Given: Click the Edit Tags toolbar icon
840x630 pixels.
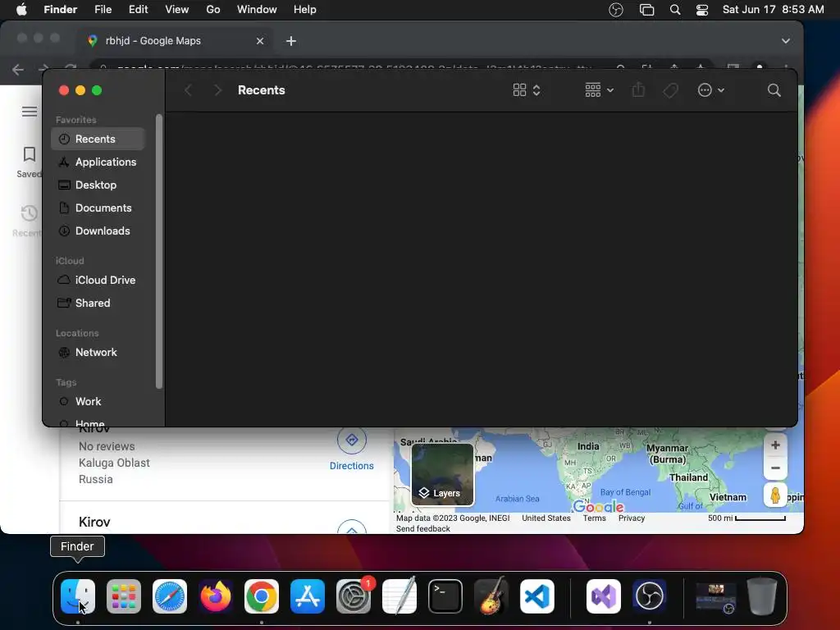Looking at the screenshot, I should [x=670, y=90].
